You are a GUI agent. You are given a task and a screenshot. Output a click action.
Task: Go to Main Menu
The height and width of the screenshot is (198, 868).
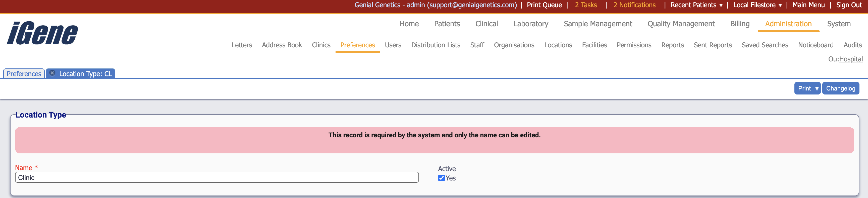808,5
